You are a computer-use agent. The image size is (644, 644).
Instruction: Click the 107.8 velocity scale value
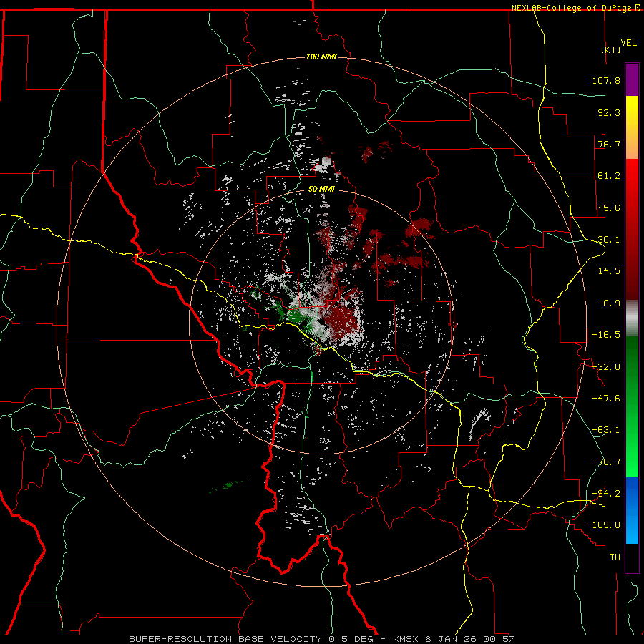point(606,80)
